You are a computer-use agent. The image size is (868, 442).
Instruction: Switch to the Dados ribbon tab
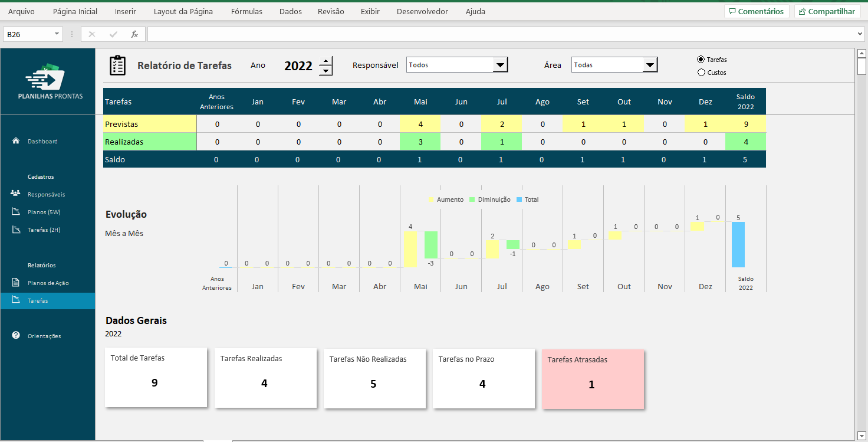click(290, 11)
